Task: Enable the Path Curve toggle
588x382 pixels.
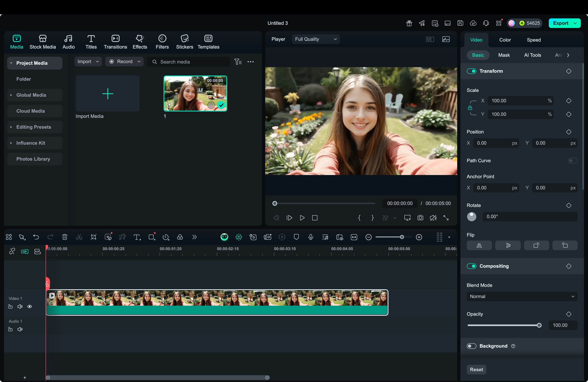Action: tap(572, 161)
